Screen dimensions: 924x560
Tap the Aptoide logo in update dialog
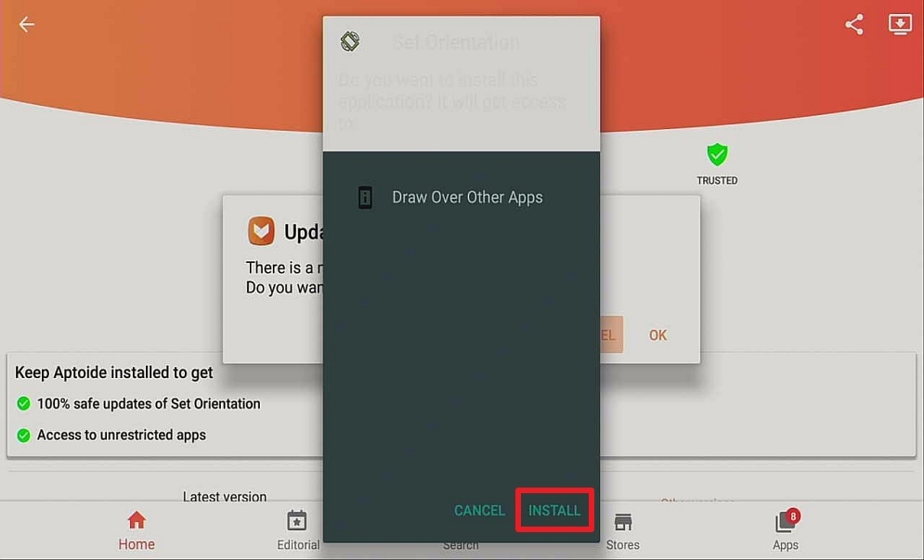click(x=261, y=230)
